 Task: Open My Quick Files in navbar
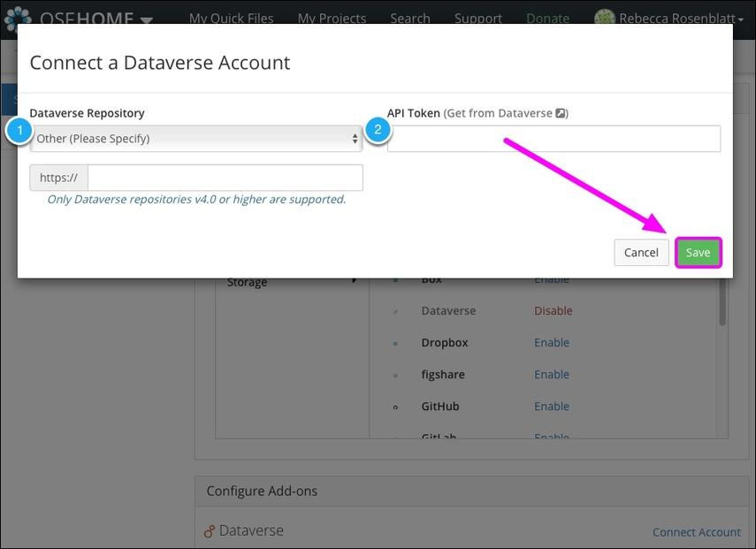pos(231,19)
